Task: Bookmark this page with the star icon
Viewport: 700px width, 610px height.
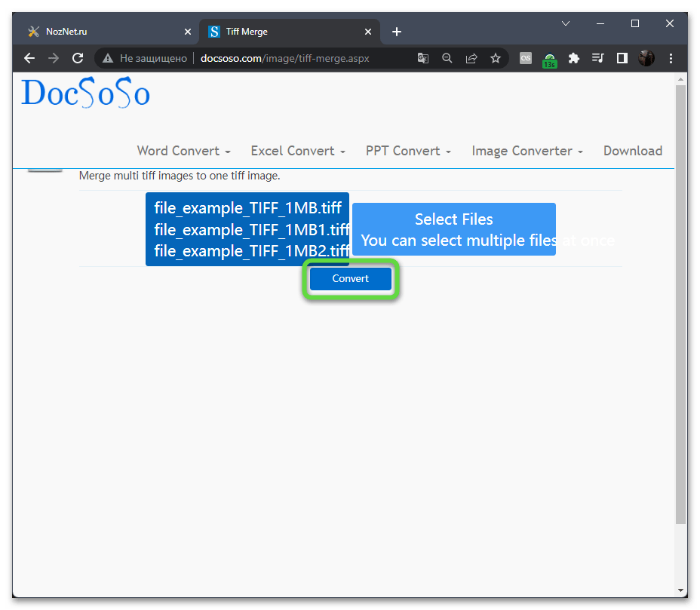Action: (x=496, y=59)
